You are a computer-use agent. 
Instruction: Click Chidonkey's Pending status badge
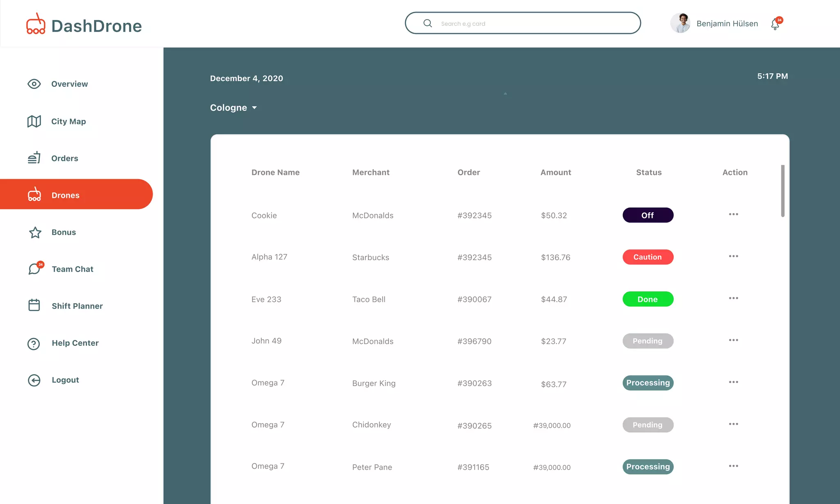648,425
